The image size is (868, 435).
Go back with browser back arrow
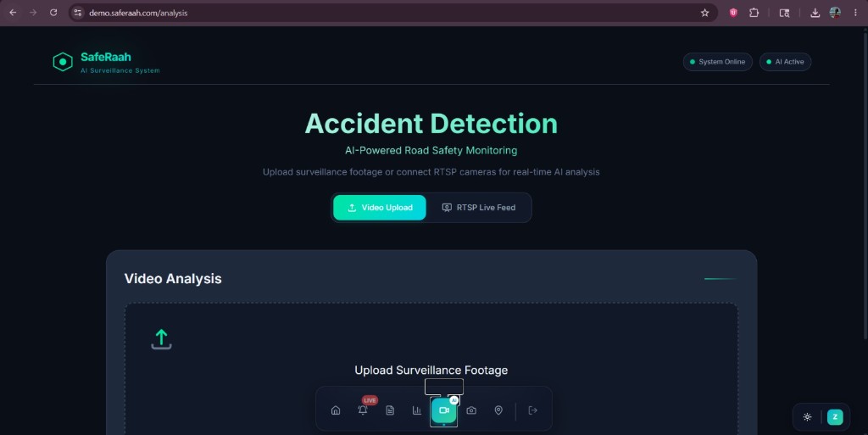pyautogui.click(x=13, y=12)
